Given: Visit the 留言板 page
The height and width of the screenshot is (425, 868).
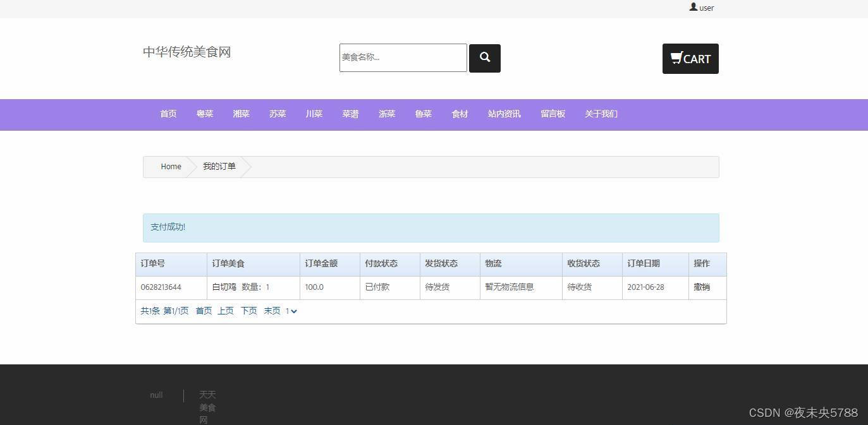Looking at the screenshot, I should (x=553, y=114).
